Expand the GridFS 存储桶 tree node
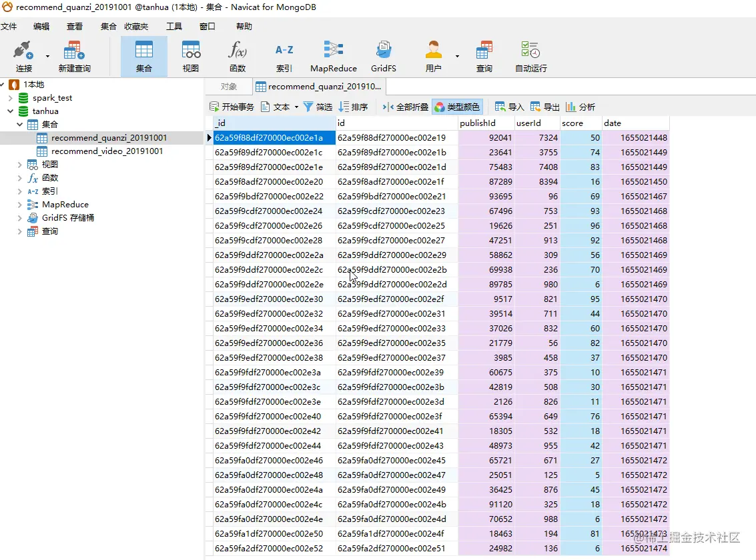The width and height of the screenshot is (756, 560). click(x=20, y=218)
